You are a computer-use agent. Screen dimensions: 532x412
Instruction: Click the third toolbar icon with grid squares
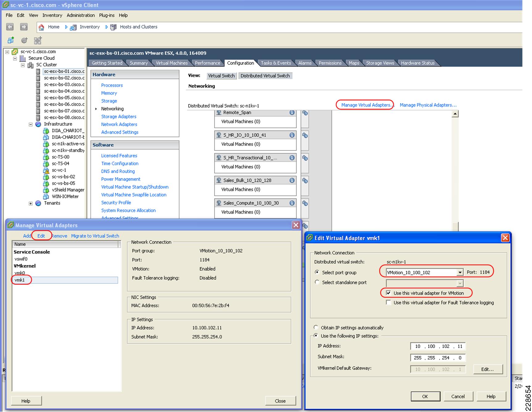[x=38, y=40]
